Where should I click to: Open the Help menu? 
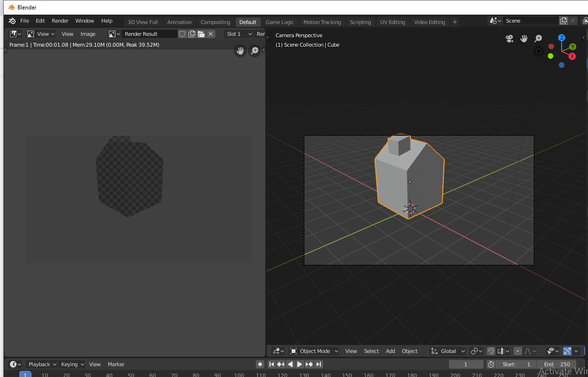coord(107,21)
